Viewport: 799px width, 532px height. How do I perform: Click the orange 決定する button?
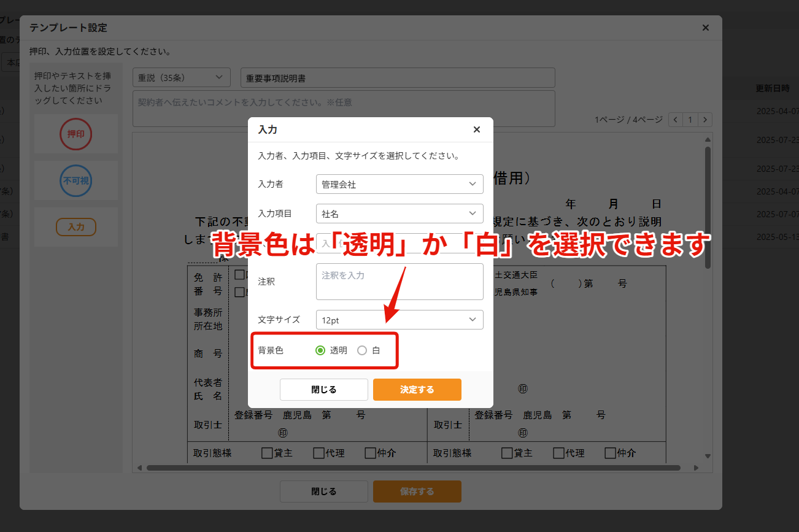click(x=417, y=390)
